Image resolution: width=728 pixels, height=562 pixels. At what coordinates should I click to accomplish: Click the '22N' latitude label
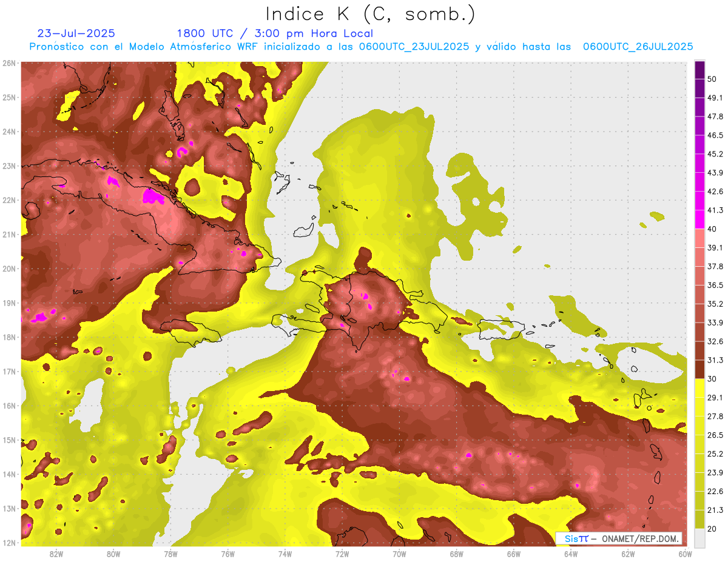click(8, 200)
